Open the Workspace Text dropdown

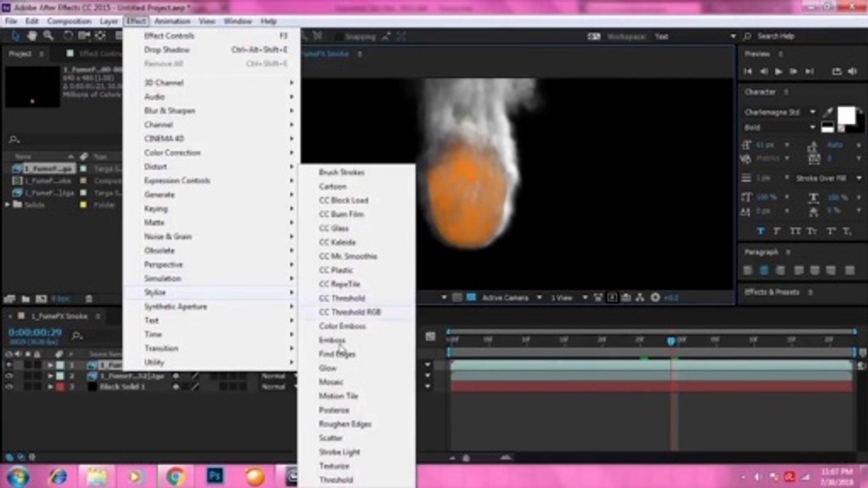pyautogui.click(x=694, y=37)
